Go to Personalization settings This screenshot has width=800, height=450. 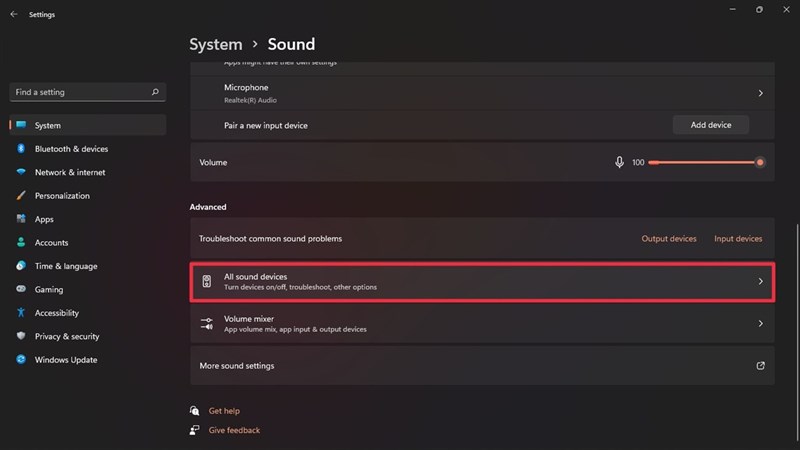[62, 196]
